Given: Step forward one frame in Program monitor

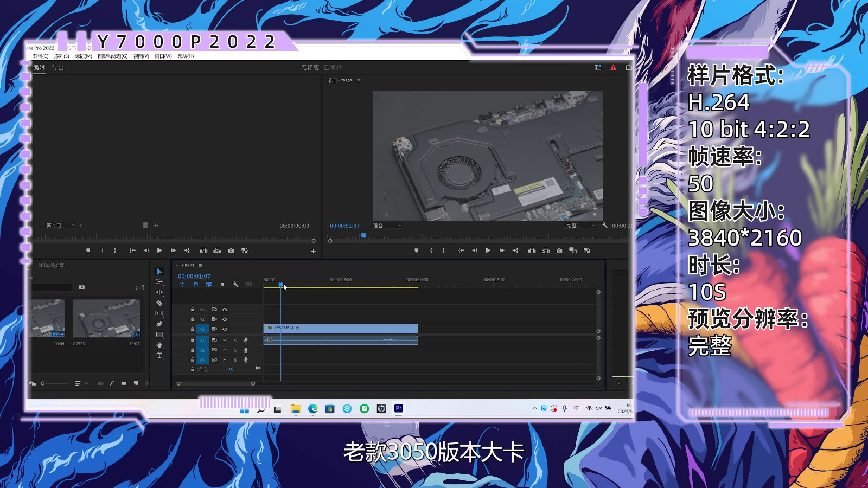Looking at the screenshot, I should [x=502, y=251].
